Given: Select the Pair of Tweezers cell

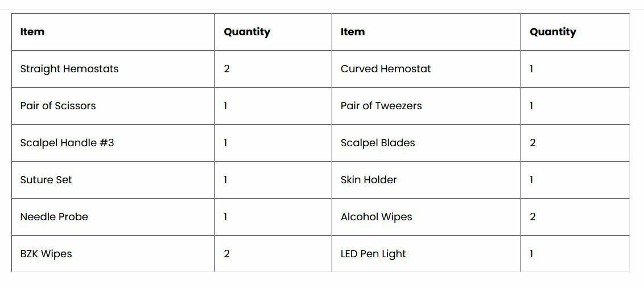Looking at the screenshot, I should coord(426,106).
